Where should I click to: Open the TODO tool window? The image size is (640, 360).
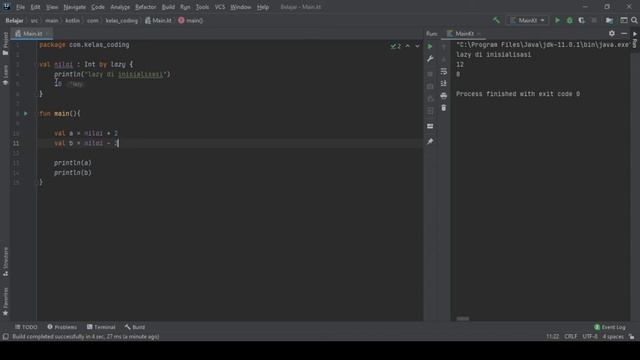tap(26, 327)
